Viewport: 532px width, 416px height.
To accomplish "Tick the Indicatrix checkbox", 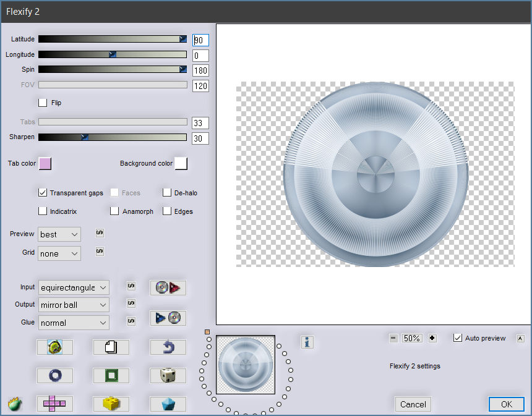I will [x=43, y=211].
